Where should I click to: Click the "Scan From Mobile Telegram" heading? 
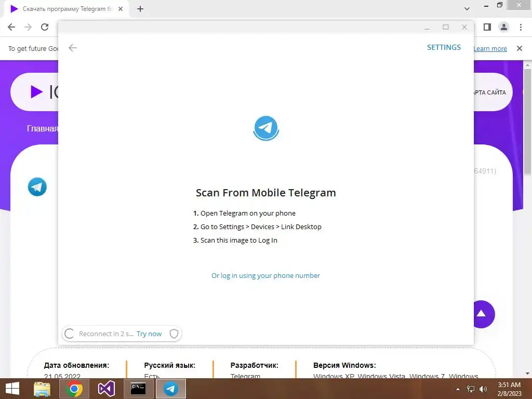pos(265,193)
